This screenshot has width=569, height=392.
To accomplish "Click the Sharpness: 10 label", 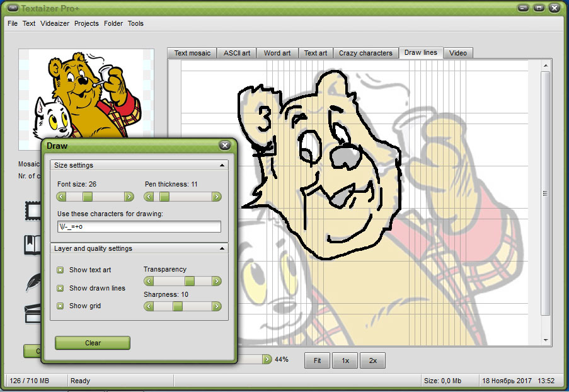I will 166,294.
